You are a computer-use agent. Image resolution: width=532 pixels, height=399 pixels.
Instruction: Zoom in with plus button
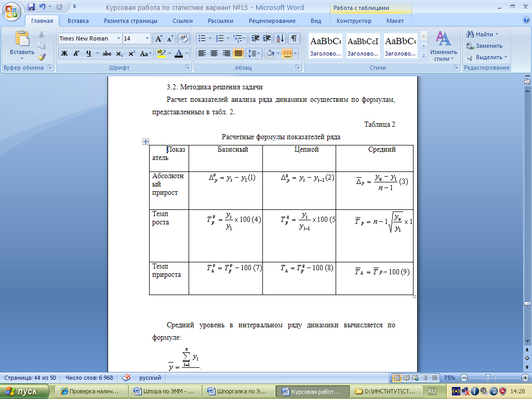pyautogui.click(x=525, y=378)
